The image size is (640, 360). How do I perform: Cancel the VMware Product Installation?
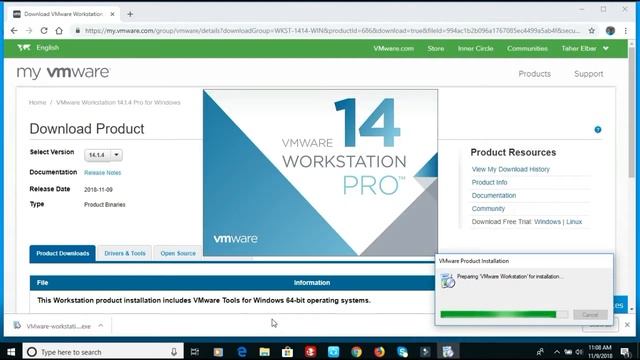point(590,314)
